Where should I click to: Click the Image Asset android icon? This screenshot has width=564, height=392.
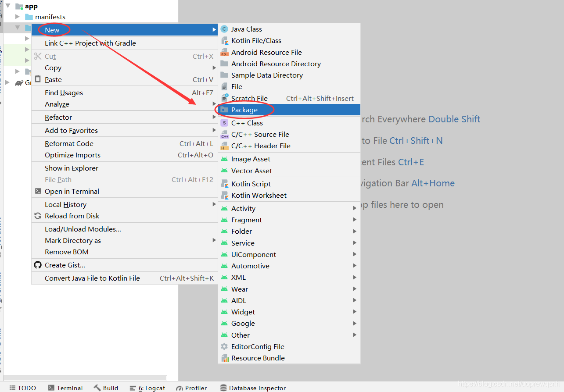point(224,159)
